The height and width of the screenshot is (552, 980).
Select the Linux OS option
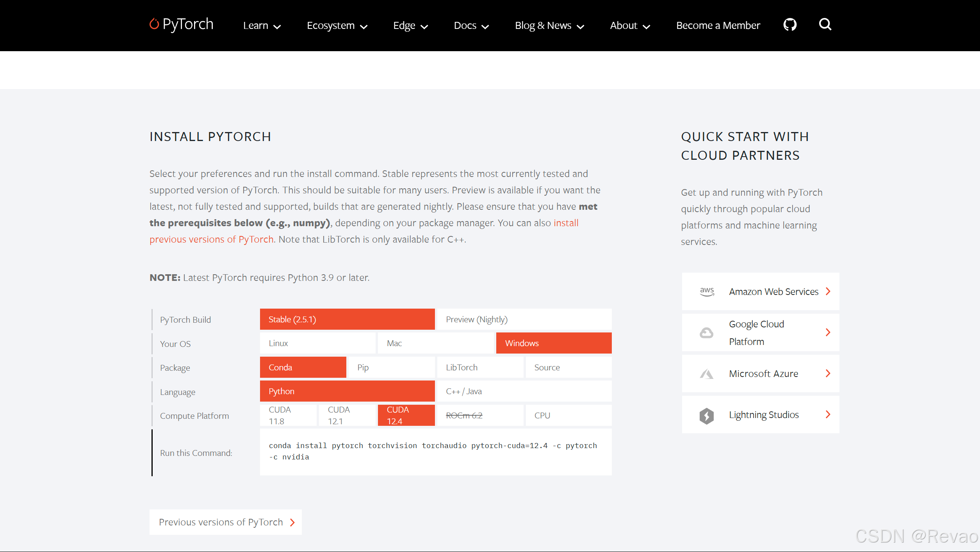[317, 343]
